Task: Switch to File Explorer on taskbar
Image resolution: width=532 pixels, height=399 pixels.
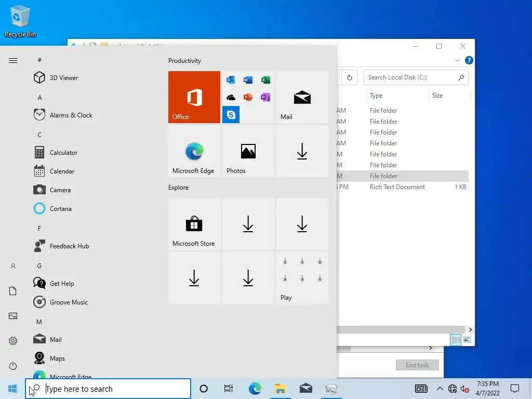Action: click(280, 389)
